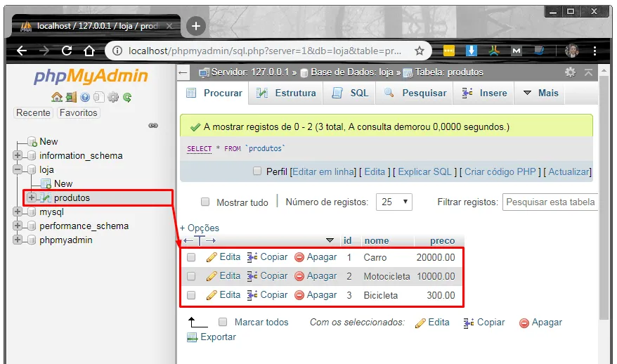The height and width of the screenshot is (364, 617).
Task: Expand information_schema database tree
Action: click(x=18, y=155)
